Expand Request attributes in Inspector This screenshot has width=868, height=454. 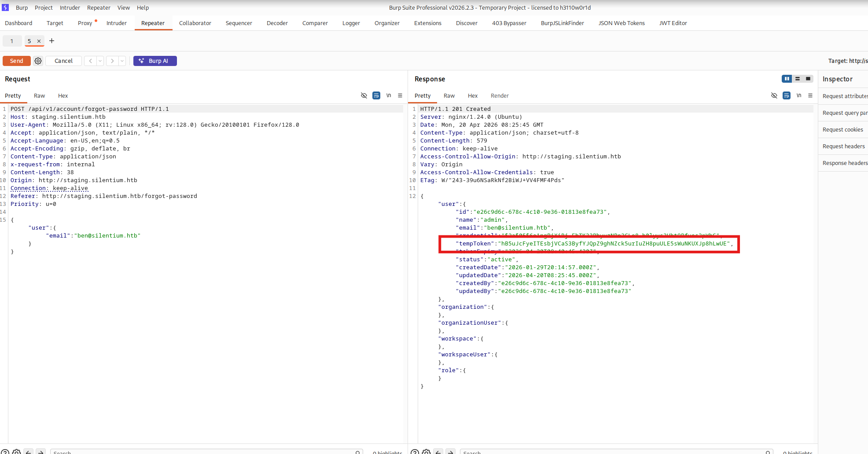pos(843,96)
